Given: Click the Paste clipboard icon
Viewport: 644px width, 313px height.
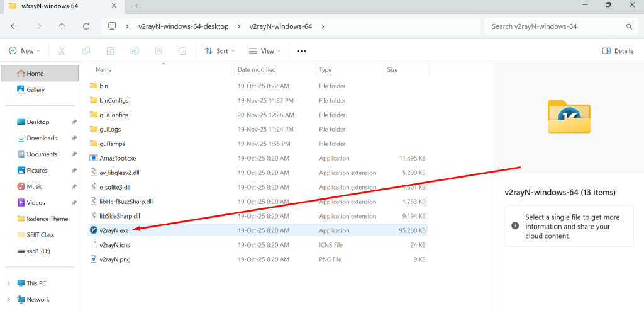Looking at the screenshot, I should coord(111,51).
